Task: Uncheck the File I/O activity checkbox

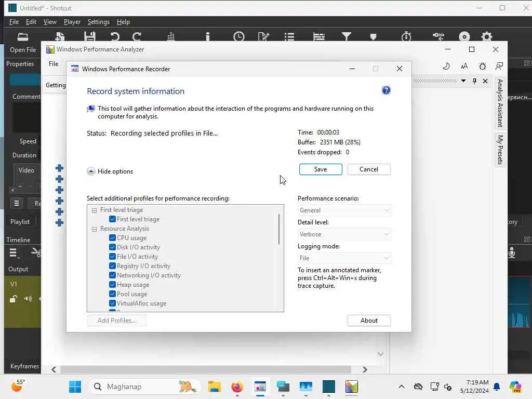Action: tap(112, 257)
